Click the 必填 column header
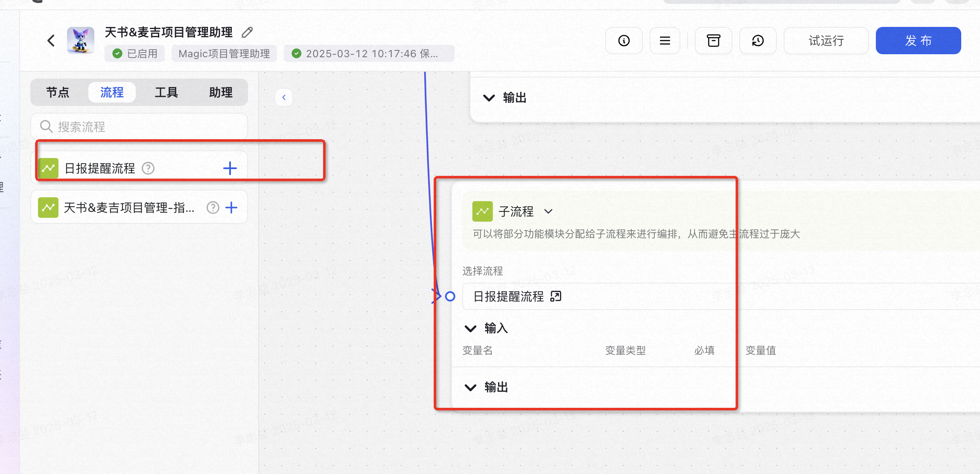 [x=704, y=351]
